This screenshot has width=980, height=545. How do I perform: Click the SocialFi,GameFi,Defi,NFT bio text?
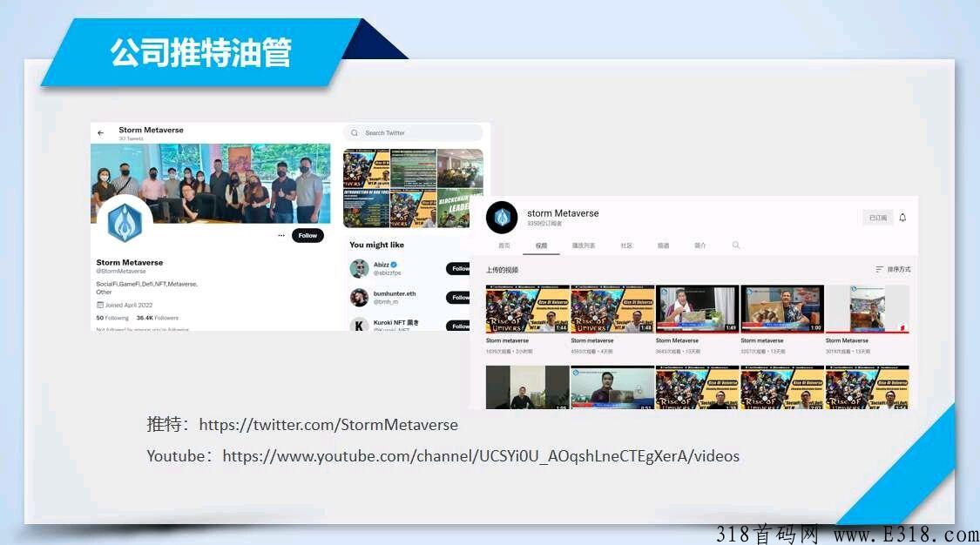point(147,287)
